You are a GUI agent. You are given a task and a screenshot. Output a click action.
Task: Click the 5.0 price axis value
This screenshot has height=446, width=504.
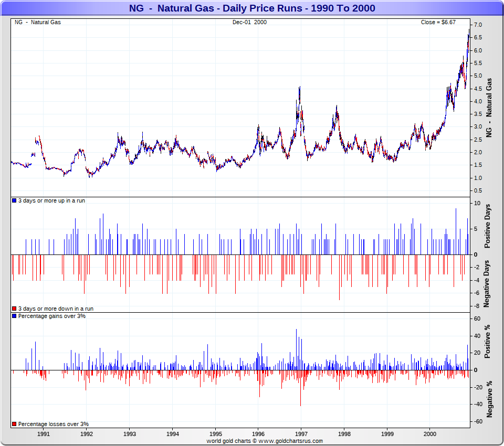(478, 76)
